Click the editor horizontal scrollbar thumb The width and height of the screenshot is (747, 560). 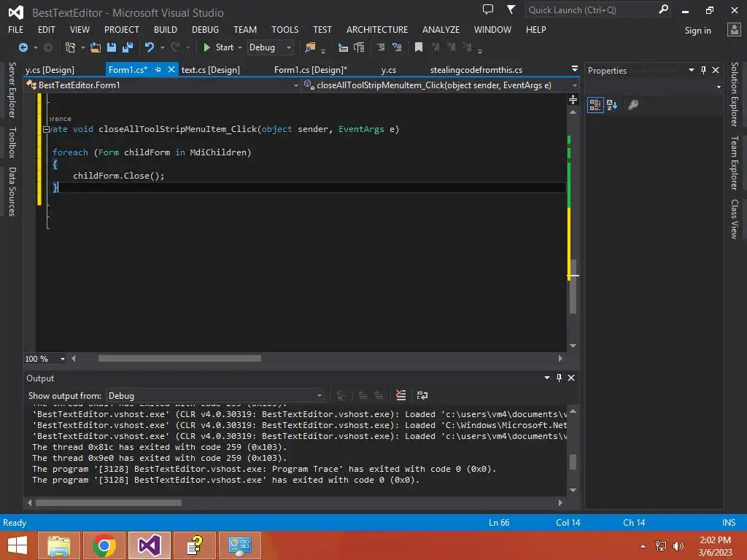(x=179, y=359)
